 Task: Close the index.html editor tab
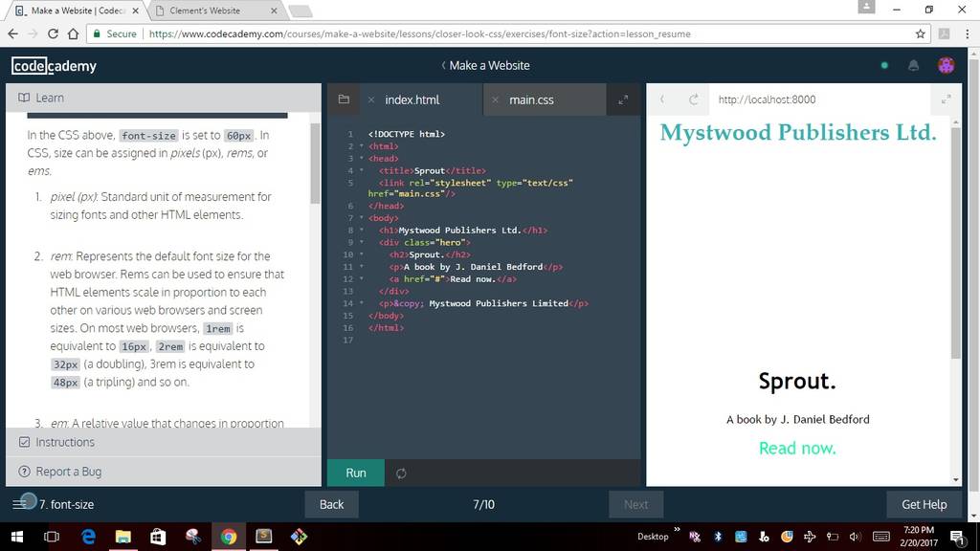371,99
